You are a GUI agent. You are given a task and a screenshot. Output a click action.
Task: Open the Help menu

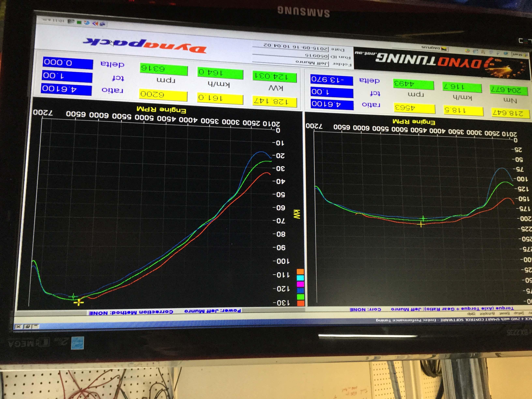(472, 314)
